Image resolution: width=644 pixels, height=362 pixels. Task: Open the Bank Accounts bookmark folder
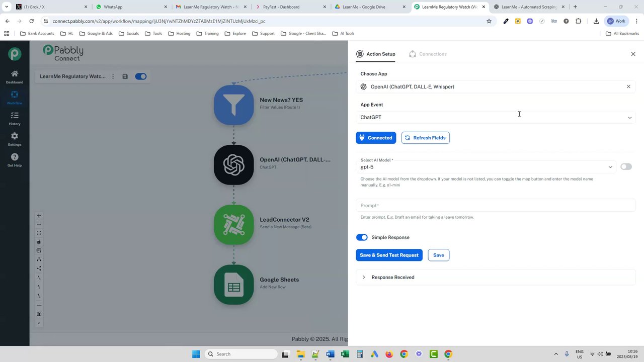(x=37, y=34)
